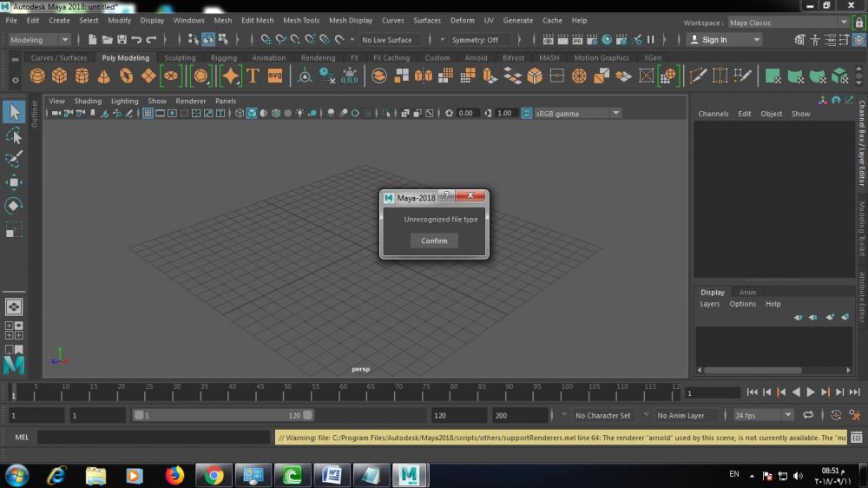Choose the Select tool arrow in toolbox
The height and width of the screenshot is (488, 868).
coord(14,112)
